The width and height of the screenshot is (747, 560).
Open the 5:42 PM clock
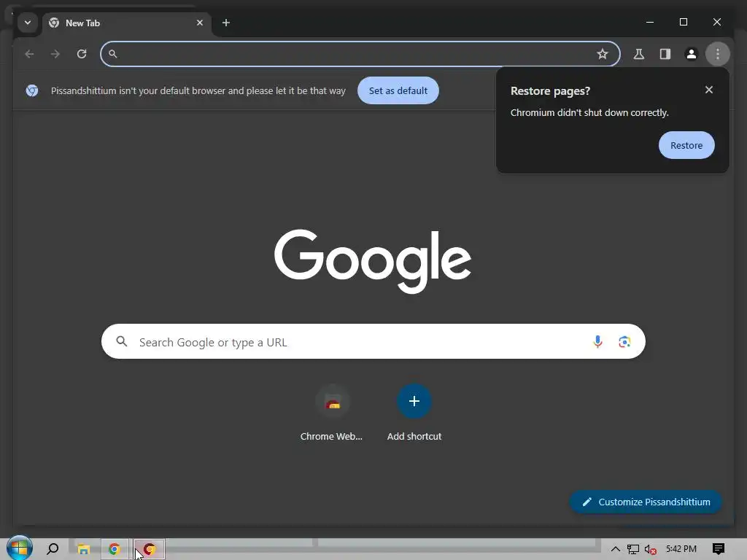(681, 549)
